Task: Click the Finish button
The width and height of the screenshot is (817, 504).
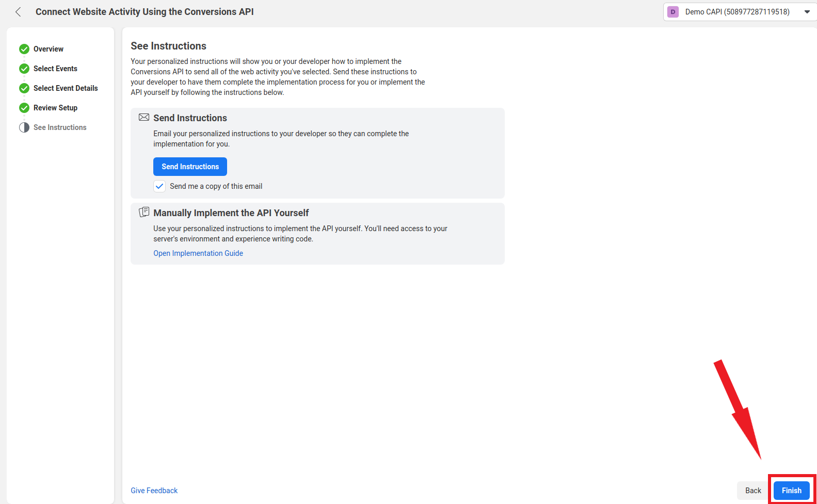Action: pyautogui.click(x=791, y=491)
